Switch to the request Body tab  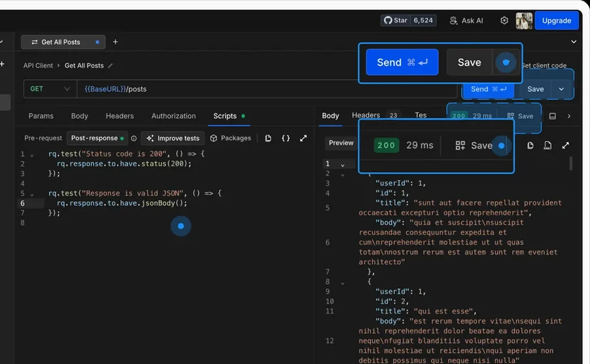click(80, 116)
